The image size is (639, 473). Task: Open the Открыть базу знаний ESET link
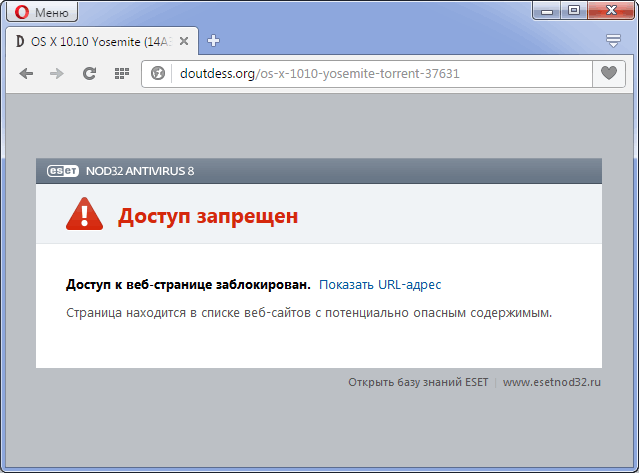(x=418, y=382)
